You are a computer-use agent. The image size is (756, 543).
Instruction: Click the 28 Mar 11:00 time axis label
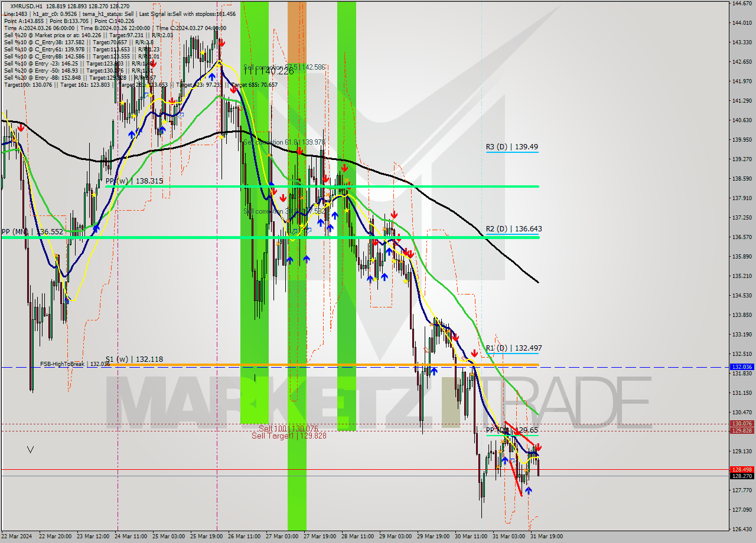coord(357,537)
